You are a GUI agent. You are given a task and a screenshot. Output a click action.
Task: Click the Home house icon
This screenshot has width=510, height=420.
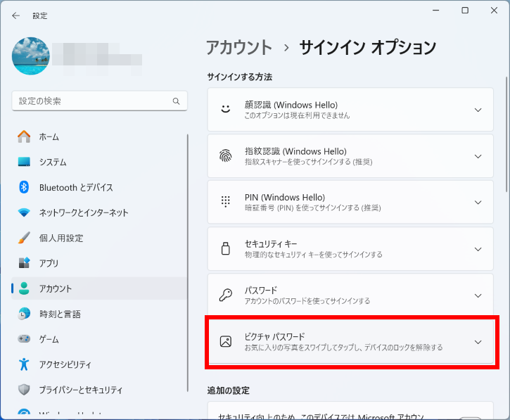point(24,136)
